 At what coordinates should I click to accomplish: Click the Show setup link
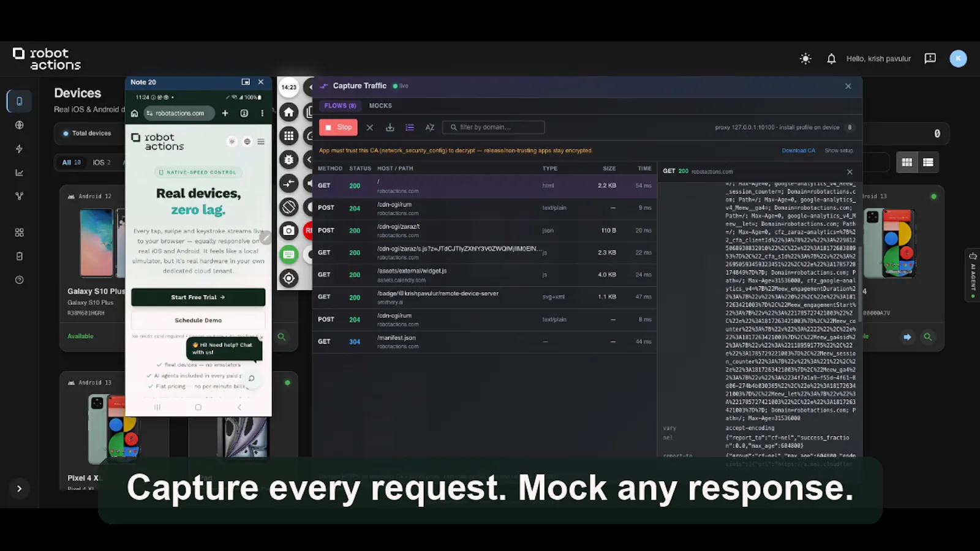pos(839,151)
